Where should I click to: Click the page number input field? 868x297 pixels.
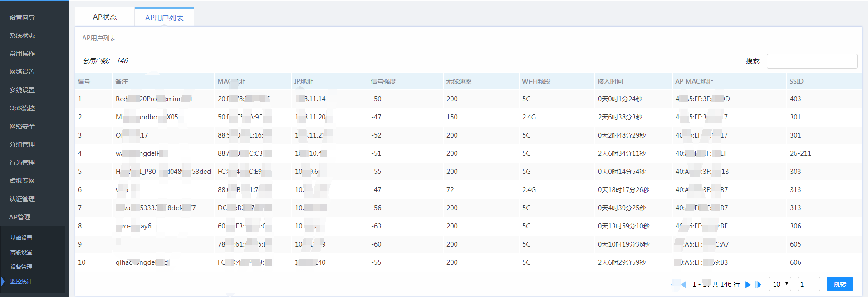[808, 284]
